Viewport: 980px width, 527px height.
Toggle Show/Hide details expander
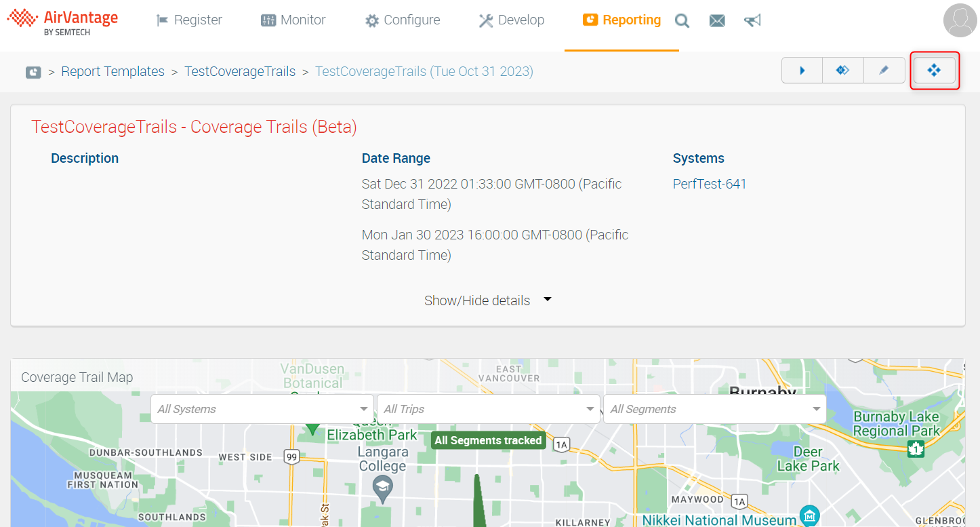[x=487, y=300]
